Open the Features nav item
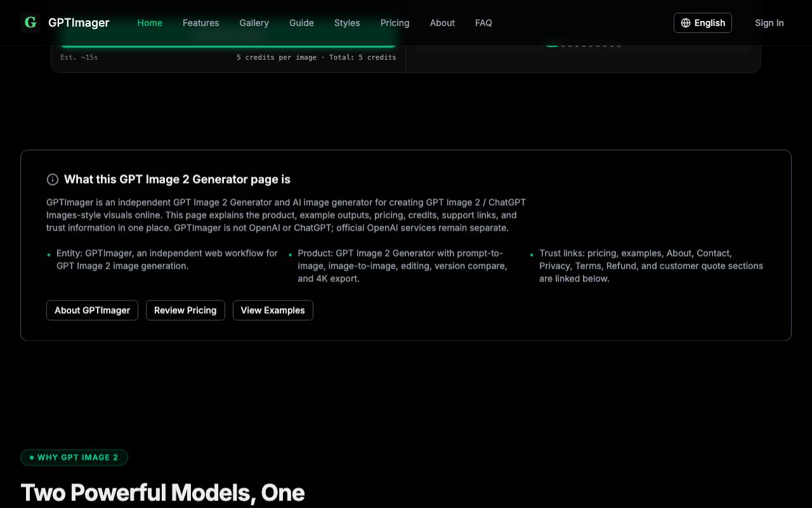Screen dimensions: 812x508 tap(200, 23)
